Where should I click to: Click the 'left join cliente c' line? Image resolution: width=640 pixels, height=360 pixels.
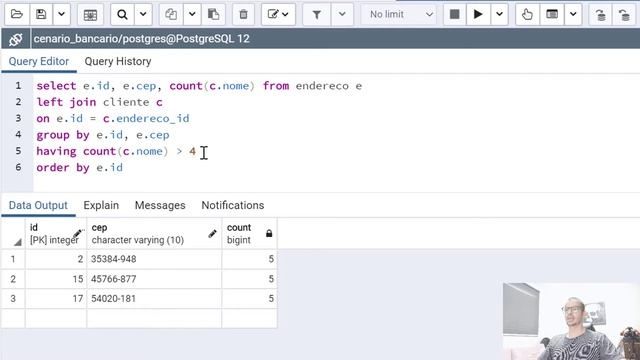coord(100,102)
